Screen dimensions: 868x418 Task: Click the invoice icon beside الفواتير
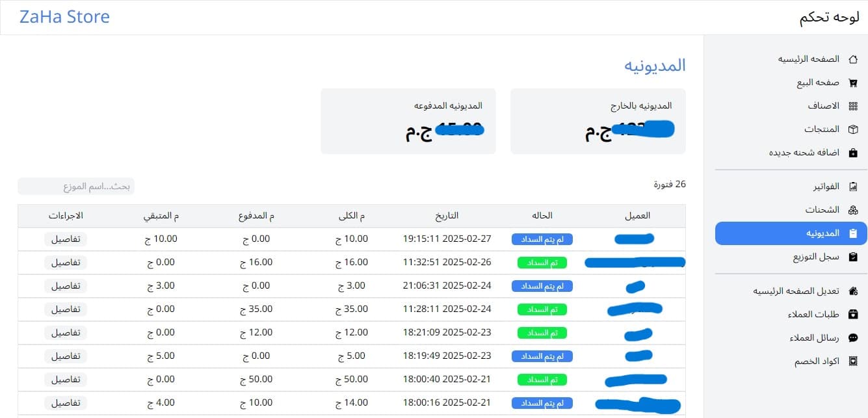pyautogui.click(x=854, y=187)
